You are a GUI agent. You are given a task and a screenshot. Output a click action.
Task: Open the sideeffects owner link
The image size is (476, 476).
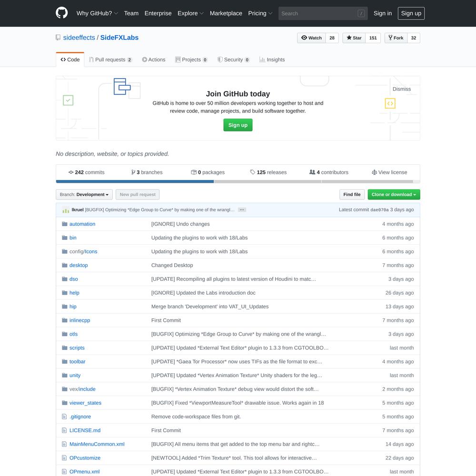click(79, 38)
